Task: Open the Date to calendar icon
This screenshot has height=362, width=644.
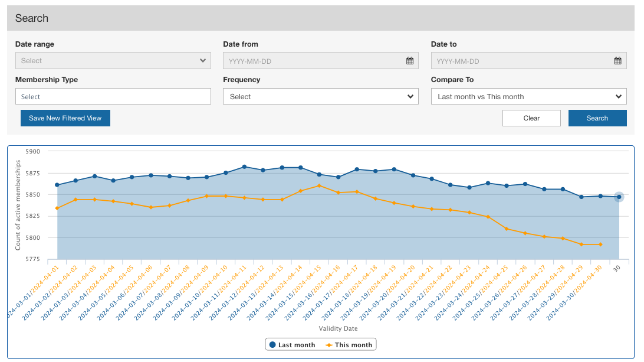Action: [x=617, y=61]
